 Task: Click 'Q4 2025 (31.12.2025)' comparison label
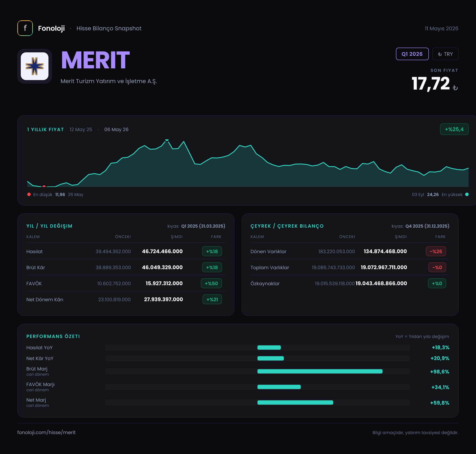[x=427, y=226]
